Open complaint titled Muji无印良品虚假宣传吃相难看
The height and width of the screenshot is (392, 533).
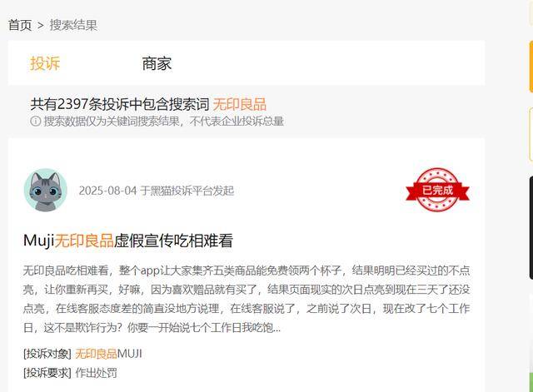coord(128,241)
